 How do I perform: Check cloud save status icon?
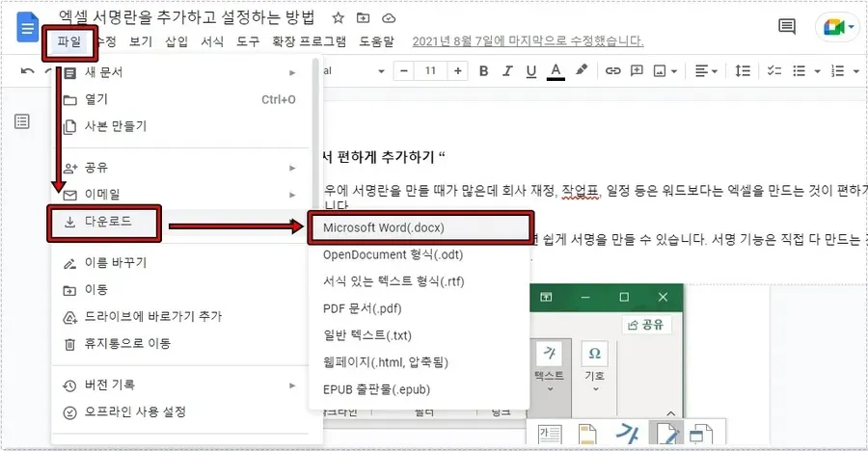click(389, 18)
